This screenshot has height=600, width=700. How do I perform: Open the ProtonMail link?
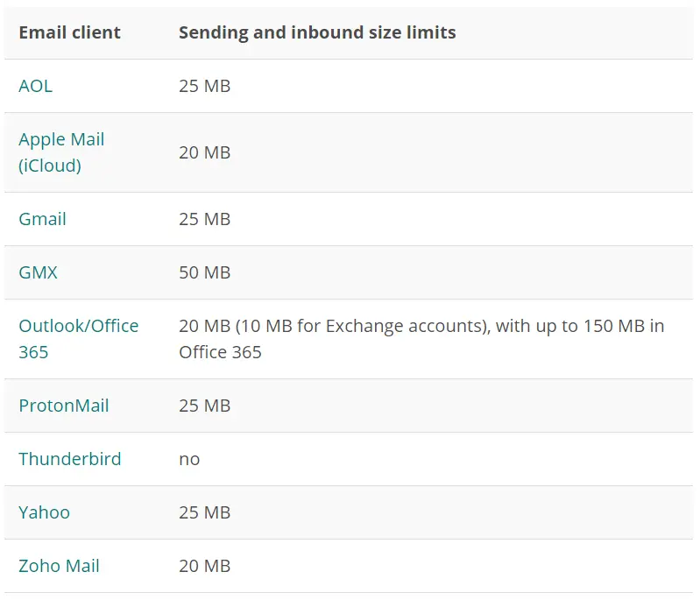point(64,406)
